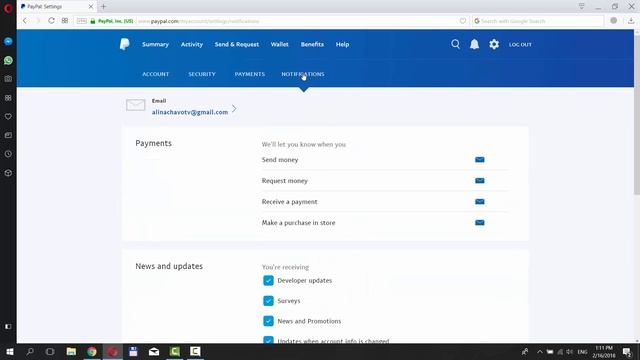This screenshot has height=360, width=640.
Task: Reload the PayPal page
Action: [x=51, y=21]
